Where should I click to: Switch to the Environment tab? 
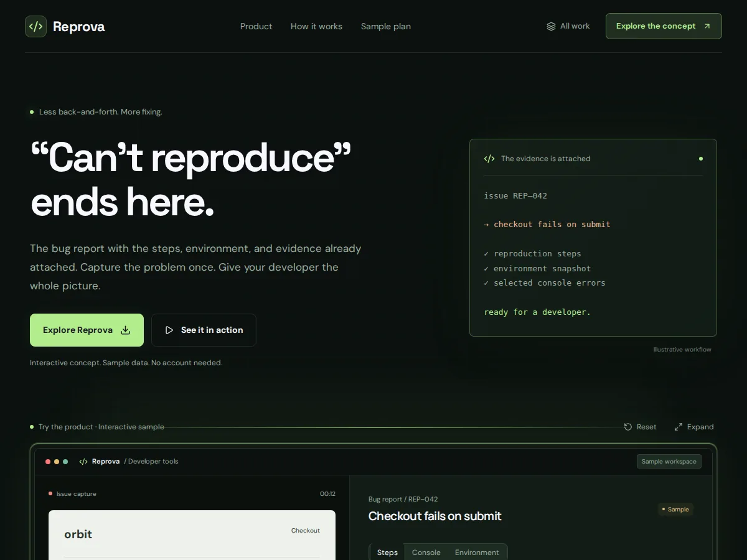477,553
